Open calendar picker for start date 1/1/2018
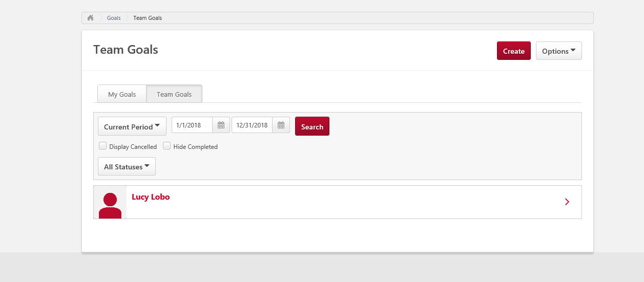 click(221, 125)
